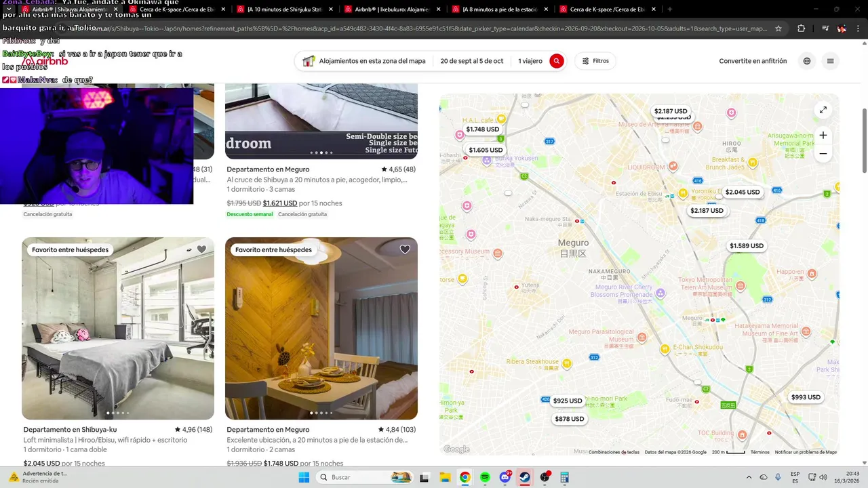Select the $878 USD map price marker
868x488 pixels.
(x=570, y=419)
